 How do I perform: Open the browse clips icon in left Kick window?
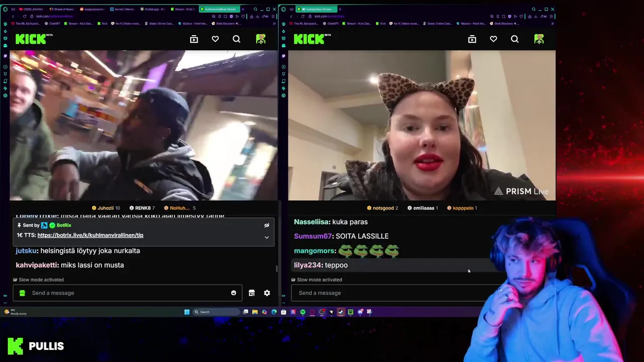click(194, 39)
